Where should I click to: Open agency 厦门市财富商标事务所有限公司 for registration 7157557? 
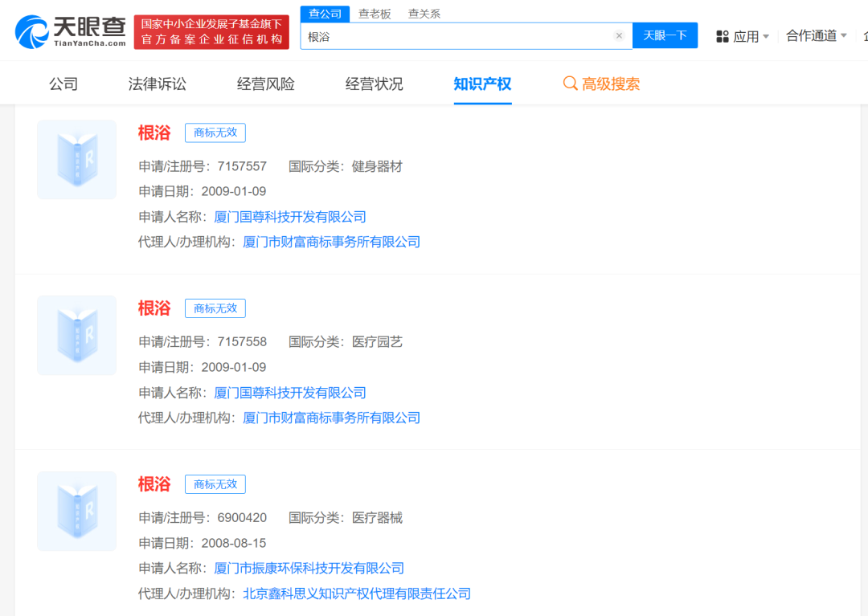point(332,243)
